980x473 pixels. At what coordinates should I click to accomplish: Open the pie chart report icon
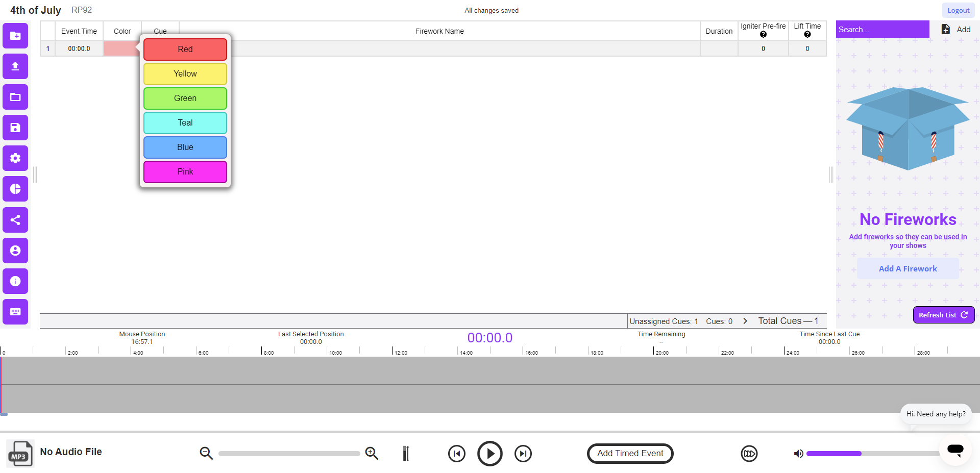click(x=15, y=189)
